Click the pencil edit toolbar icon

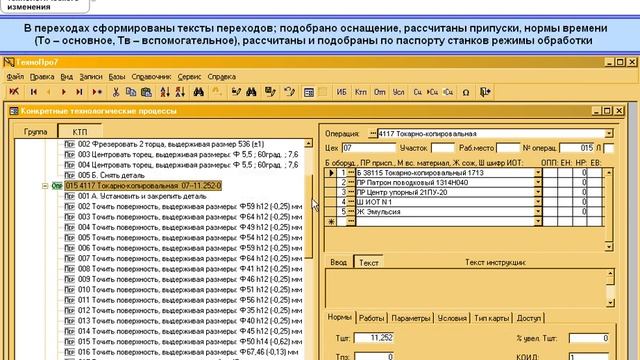click(236, 92)
